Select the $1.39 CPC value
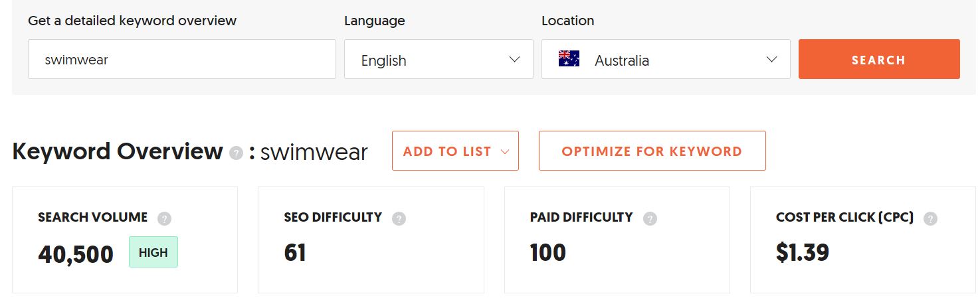Viewport: 980px width, 298px height. [803, 253]
